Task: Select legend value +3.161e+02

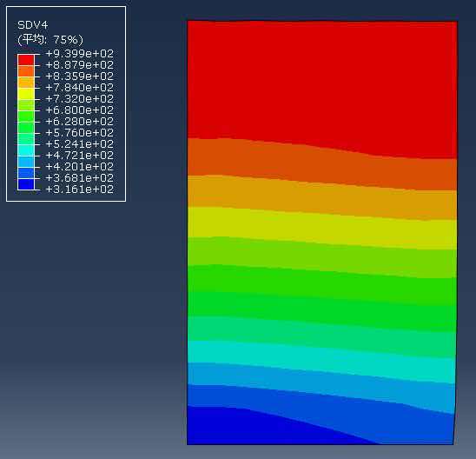Action: tap(80, 189)
